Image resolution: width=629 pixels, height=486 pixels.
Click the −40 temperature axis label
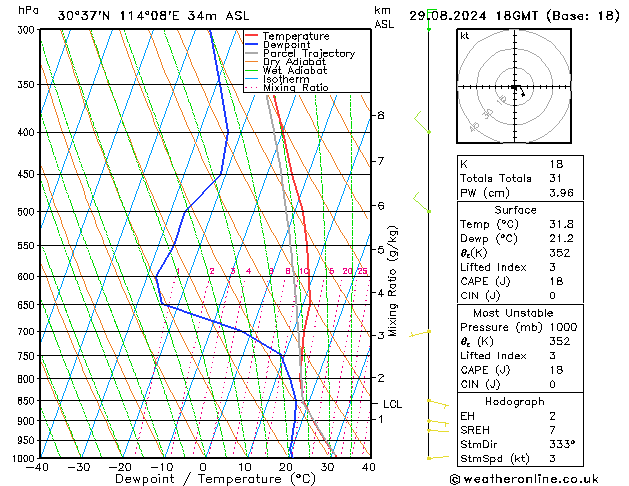[x=38, y=467]
